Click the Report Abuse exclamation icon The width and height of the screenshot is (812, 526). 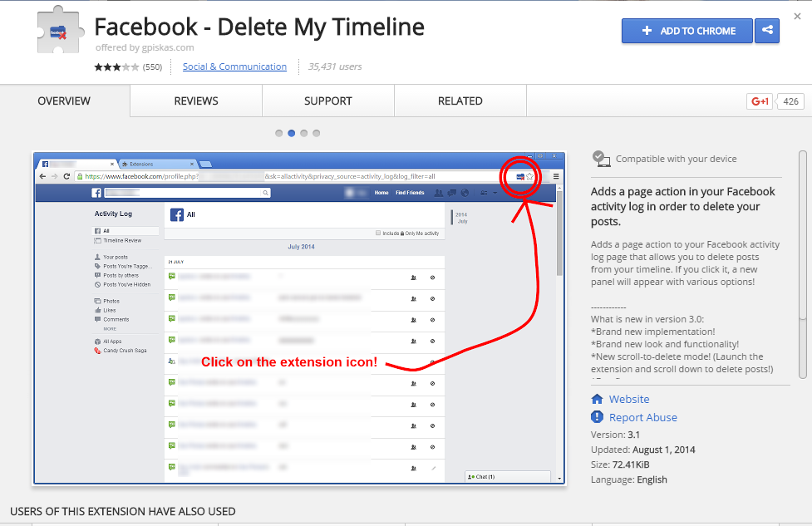(x=597, y=417)
